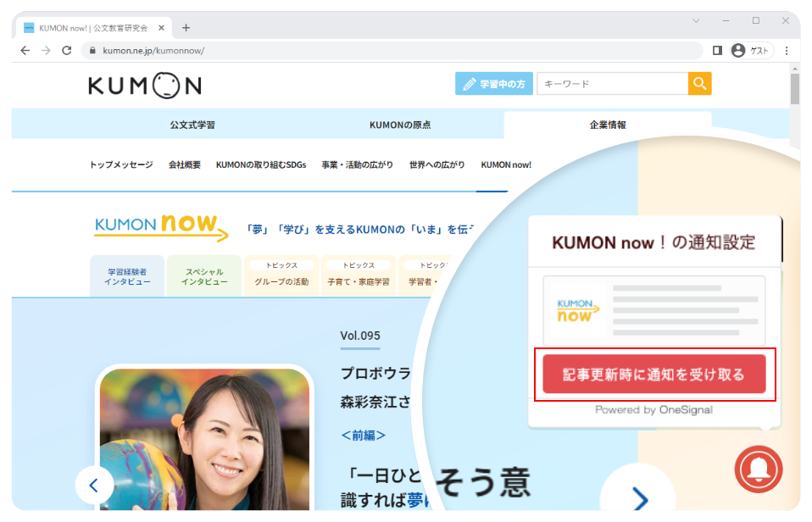
Task: Open the browser three-dot menu
Action: pyautogui.click(x=786, y=50)
